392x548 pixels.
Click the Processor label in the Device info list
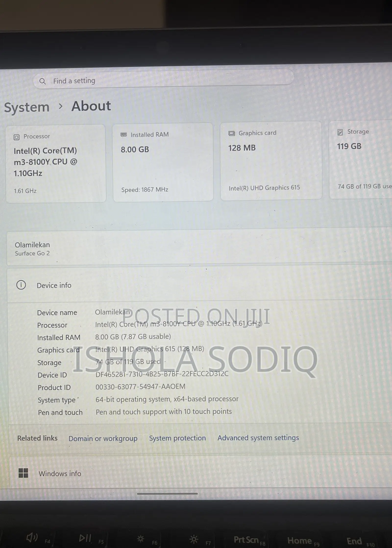tap(52, 325)
